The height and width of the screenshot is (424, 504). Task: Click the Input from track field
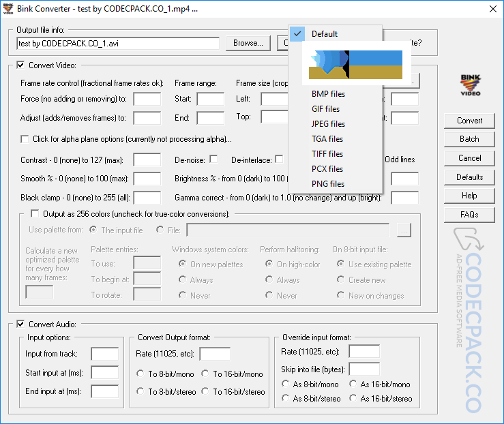(105, 354)
